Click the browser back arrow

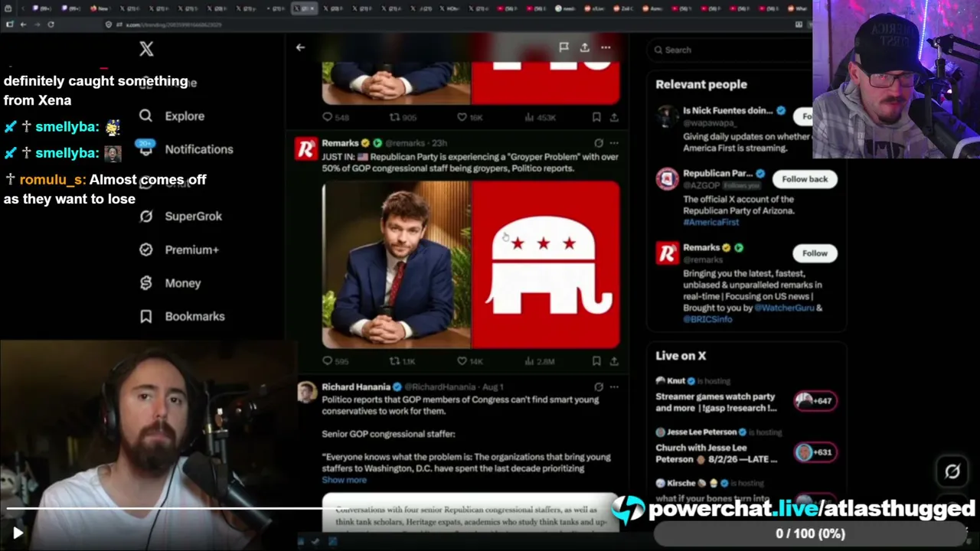(23, 24)
